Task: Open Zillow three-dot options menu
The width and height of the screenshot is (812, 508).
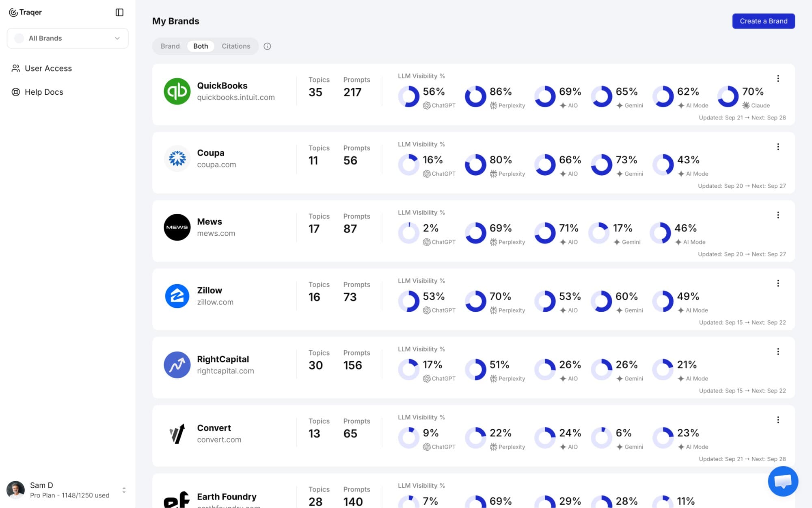Action: tap(778, 283)
